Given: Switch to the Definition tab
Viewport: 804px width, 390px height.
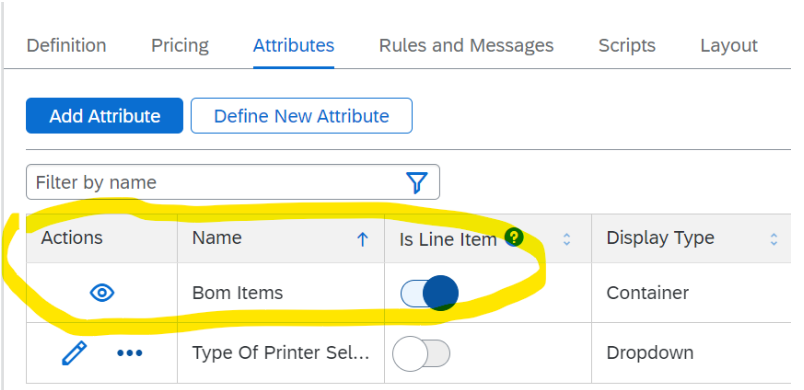Looking at the screenshot, I should [x=66, y=46].
